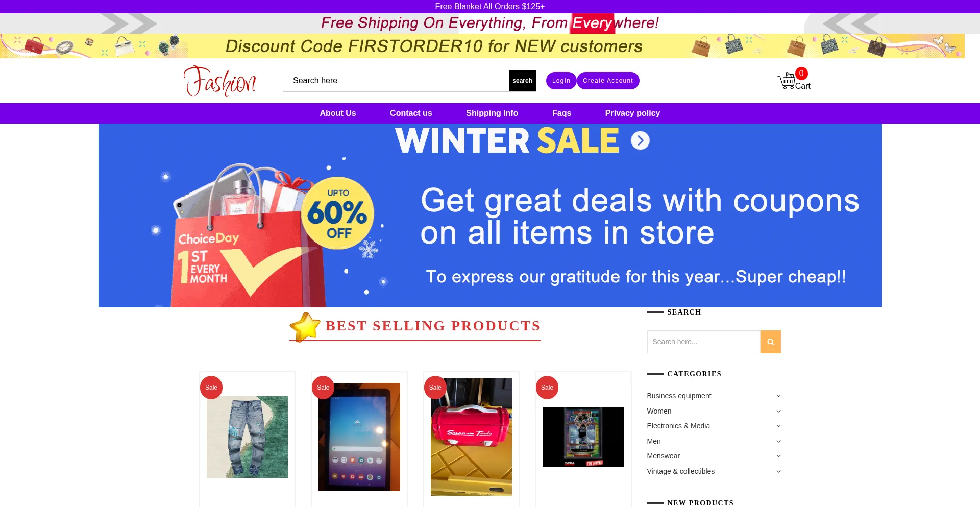Open the About Us menu item
The image size is (980, 507).
(338, 113)
